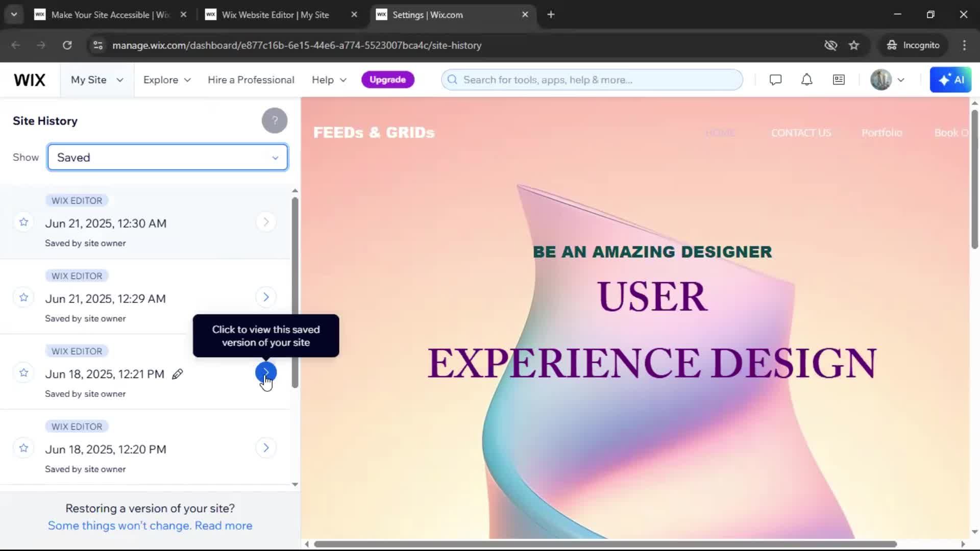Open the Help menu
This screenshot has width=980, height=551.
click(329, 80)
